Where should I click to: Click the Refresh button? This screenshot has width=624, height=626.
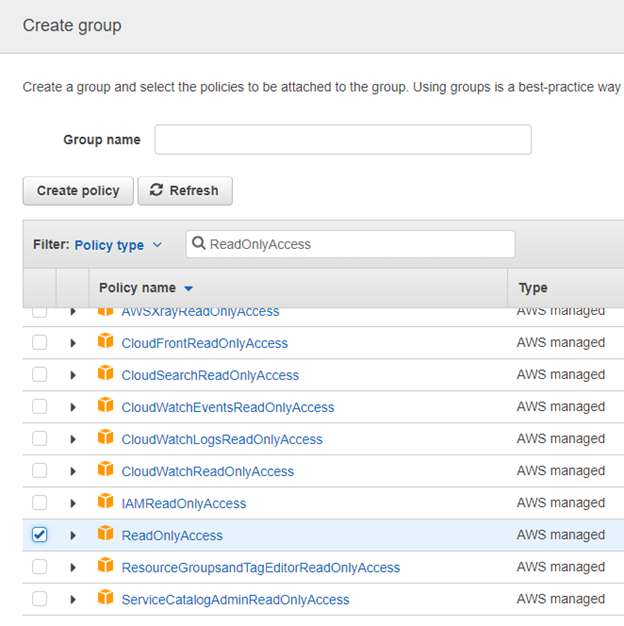[x=185, y=191]
